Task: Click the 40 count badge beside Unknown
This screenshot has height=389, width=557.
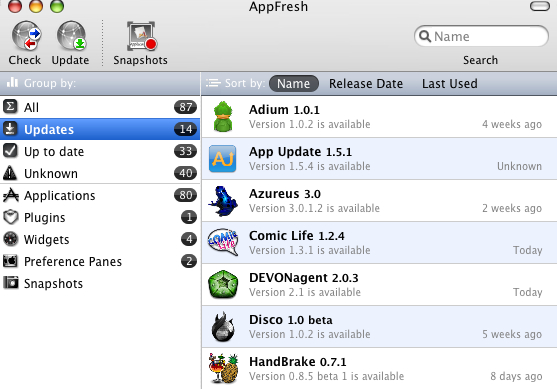Action: [185, 173]
